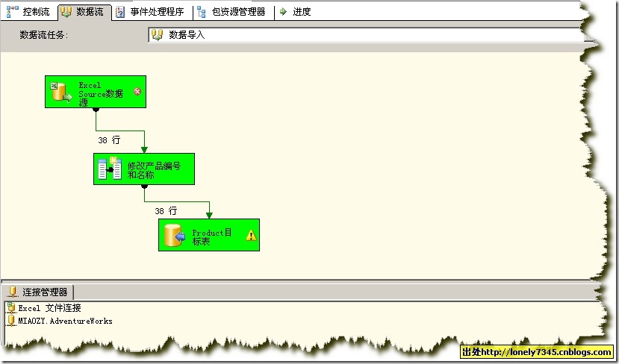
Task: Click the 控制流 tab icon
Action: click(13, 12)
